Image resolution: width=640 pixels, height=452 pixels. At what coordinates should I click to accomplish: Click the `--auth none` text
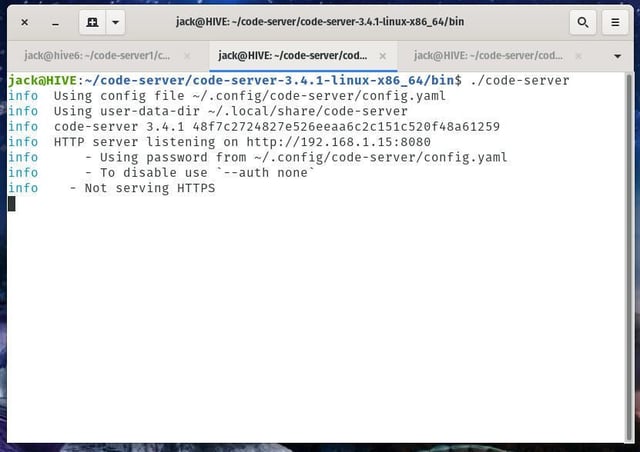[x=265, y=172]
